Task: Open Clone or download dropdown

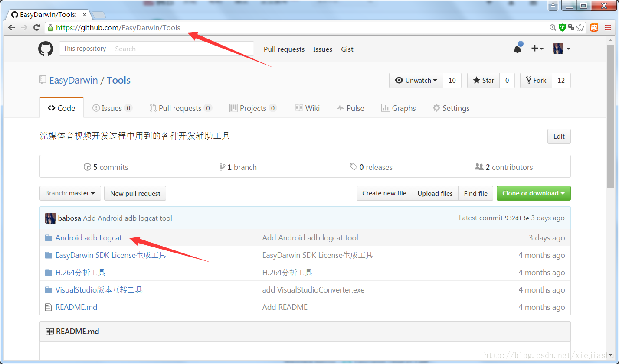Action: tap(534, 193)
